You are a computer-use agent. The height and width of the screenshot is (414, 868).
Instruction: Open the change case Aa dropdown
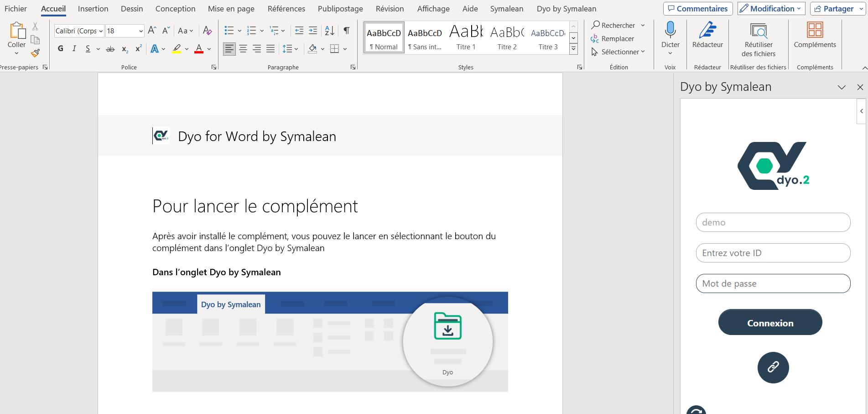(185, 31)
